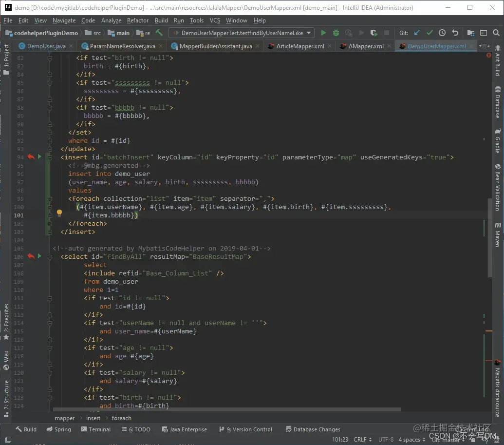Open Search Everywhere magnifier icon

496,33
